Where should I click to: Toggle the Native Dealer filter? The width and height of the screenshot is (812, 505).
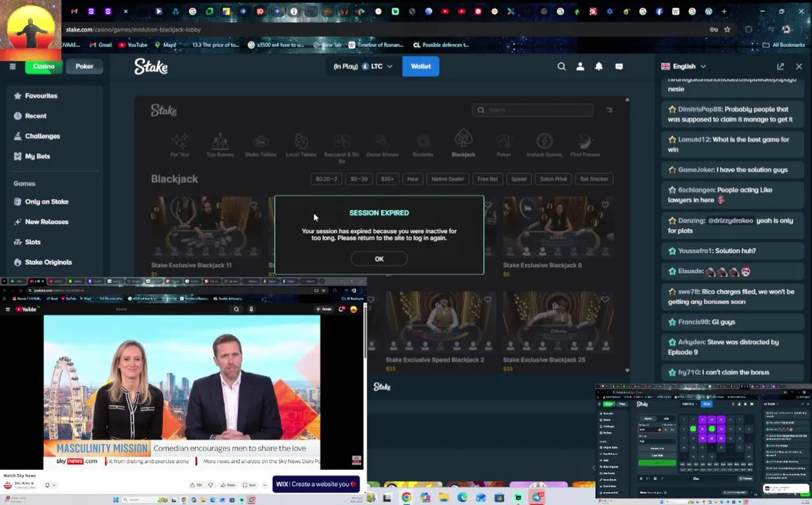coord(448,179)
